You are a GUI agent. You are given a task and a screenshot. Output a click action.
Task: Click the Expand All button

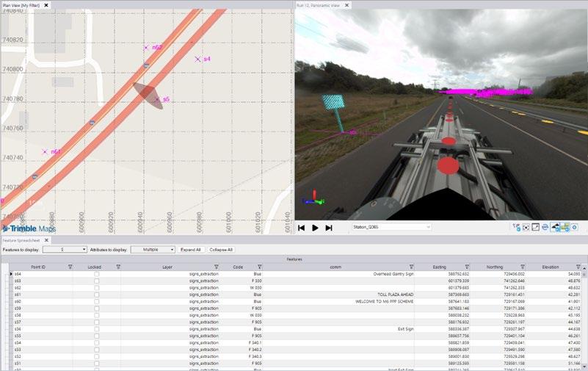(191, 250)
